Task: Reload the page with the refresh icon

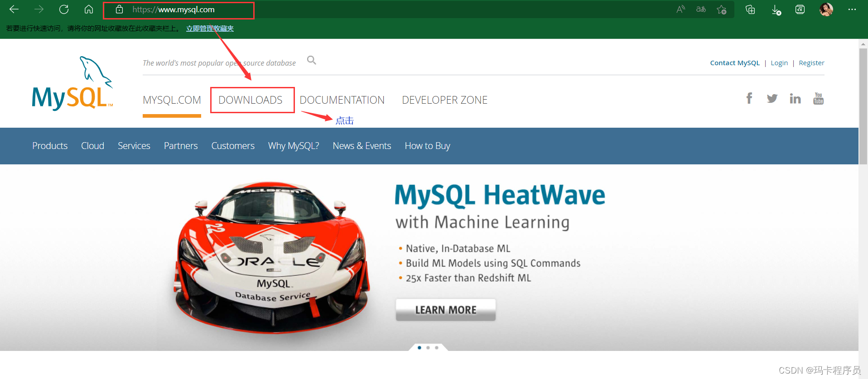Action: point(64,9)
